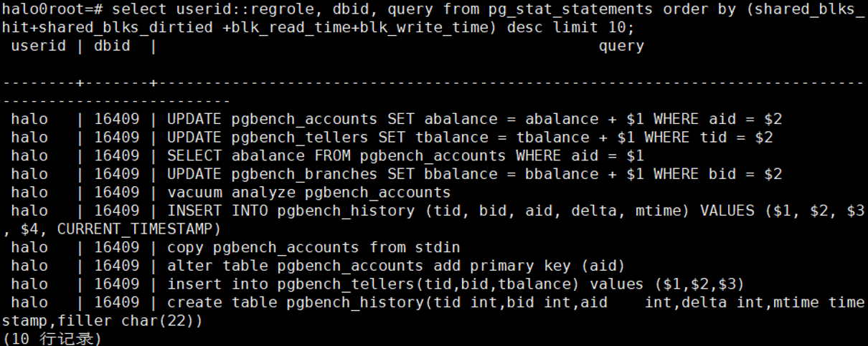
Task: Click the copy pgbench_accounts from stdin row
Action: (313, 248)
